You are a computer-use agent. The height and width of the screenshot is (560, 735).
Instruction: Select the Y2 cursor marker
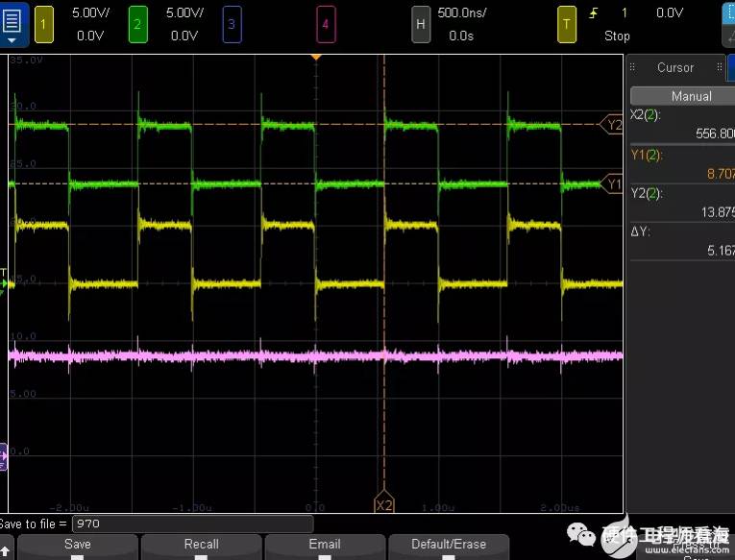pyautogui.click(x=611, y=125)
